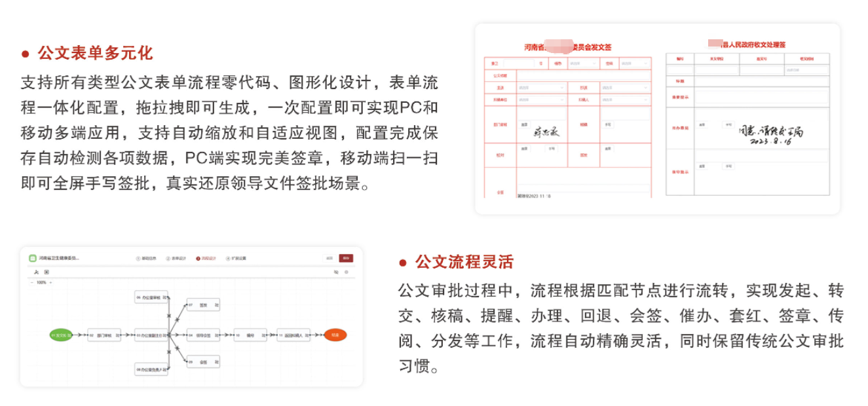This screenshot has height=406, width=868.
Task: Select the orange 结束 end node
Action: 335,335
